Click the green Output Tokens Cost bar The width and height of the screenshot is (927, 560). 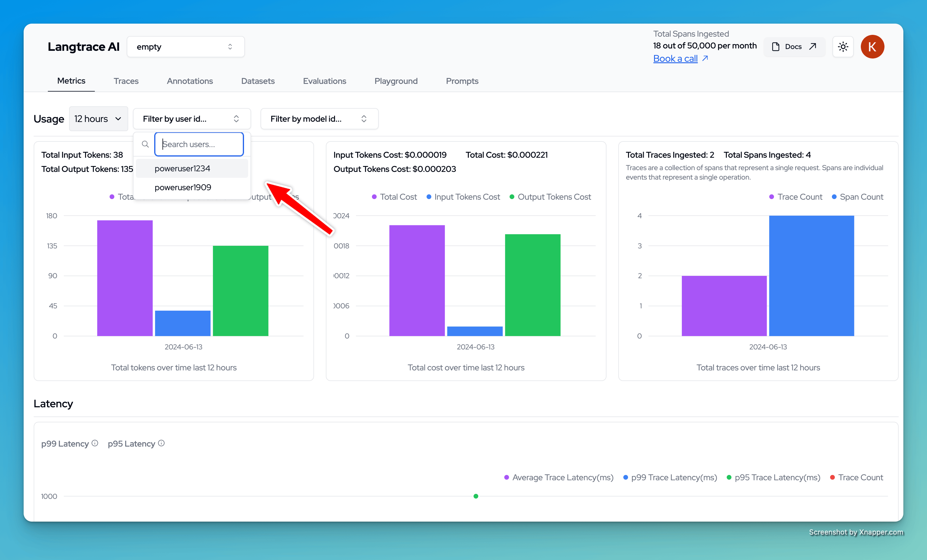[533, 285]
